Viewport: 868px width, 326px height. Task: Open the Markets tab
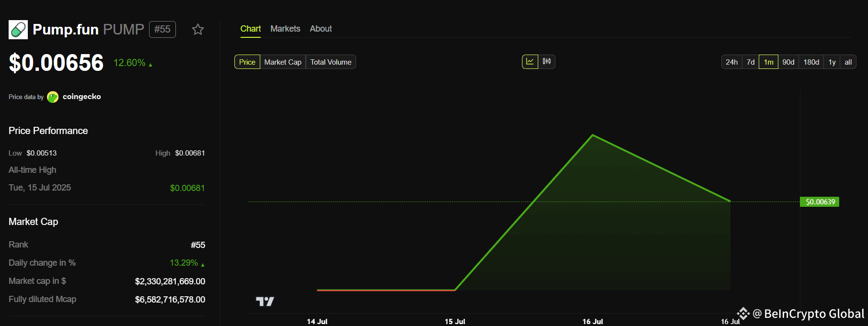[285, 29]
